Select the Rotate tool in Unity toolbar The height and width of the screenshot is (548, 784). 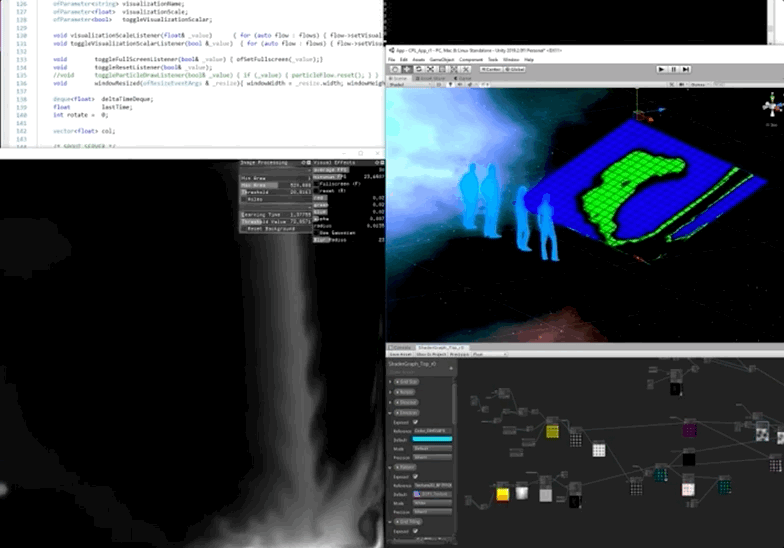[418, 70]
